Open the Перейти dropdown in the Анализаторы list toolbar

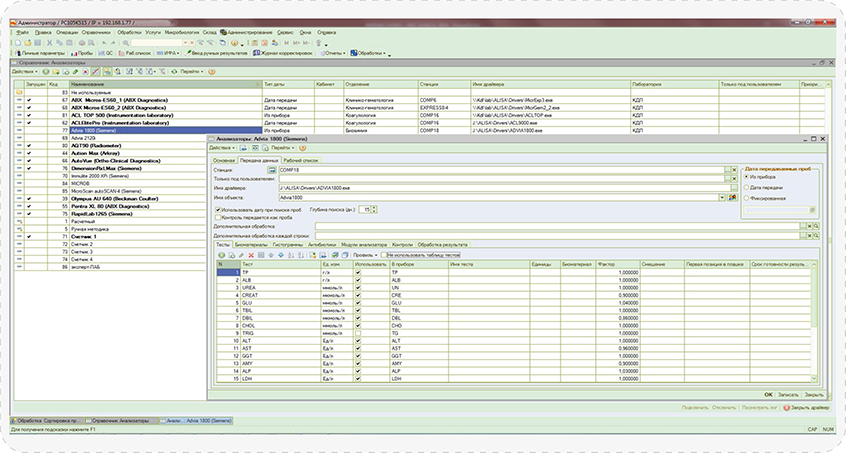(192, 72)
